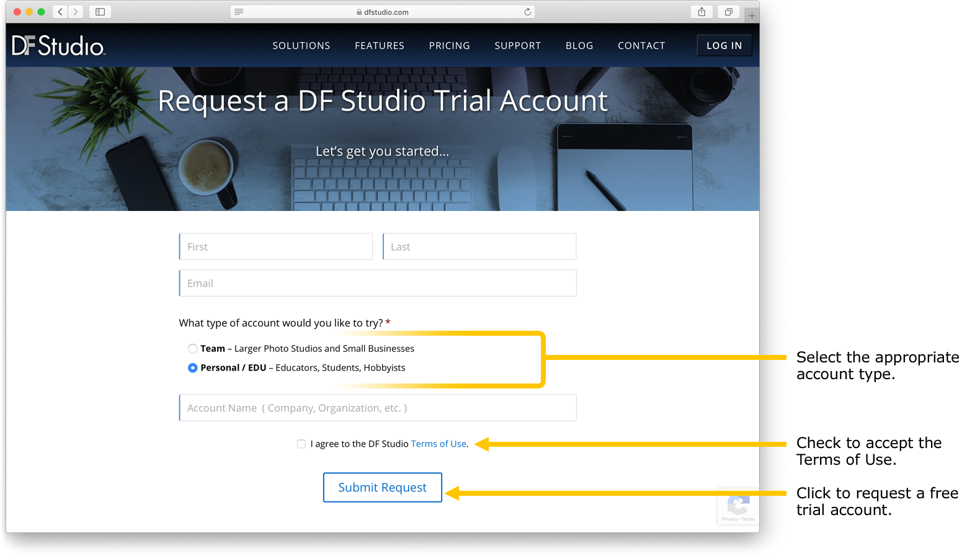Click into the Email field
The width and height of the screenshot is (980, 556).
pyautogui.click(x=378, y=283)
